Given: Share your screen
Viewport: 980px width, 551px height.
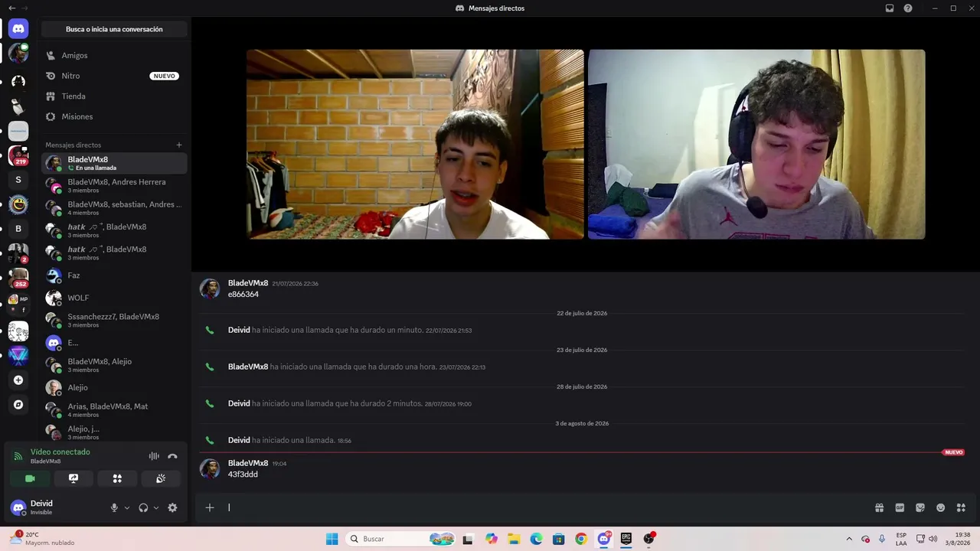Looking at the screenshot, I should pos(73,478).
